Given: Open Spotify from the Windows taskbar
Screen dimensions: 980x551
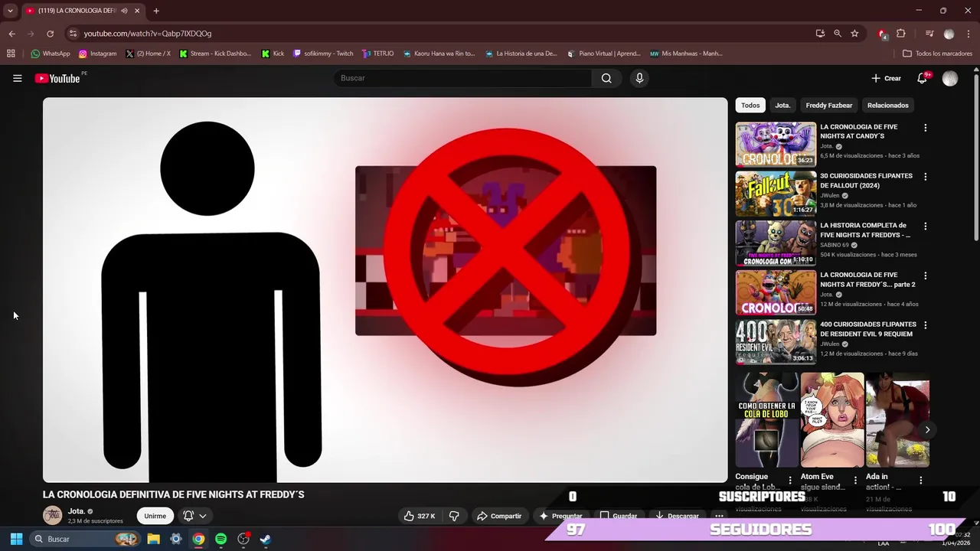Looking at the screenshot, I should click(x=220, y=539).
